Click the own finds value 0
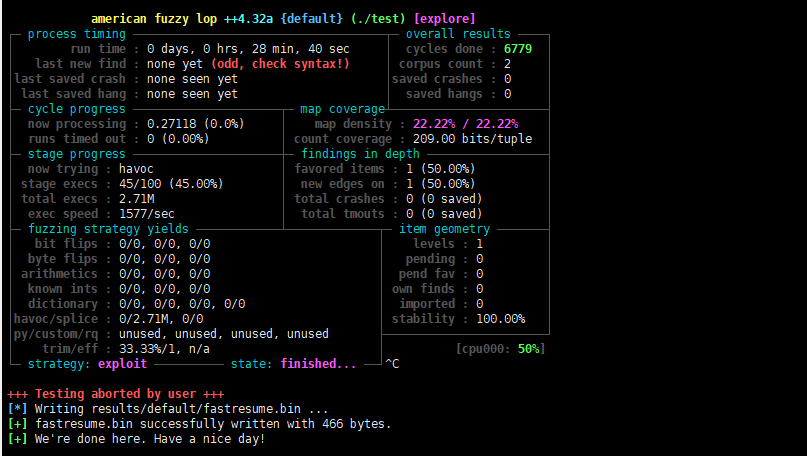Screen dimensions: 807x456 click(480, 289)
